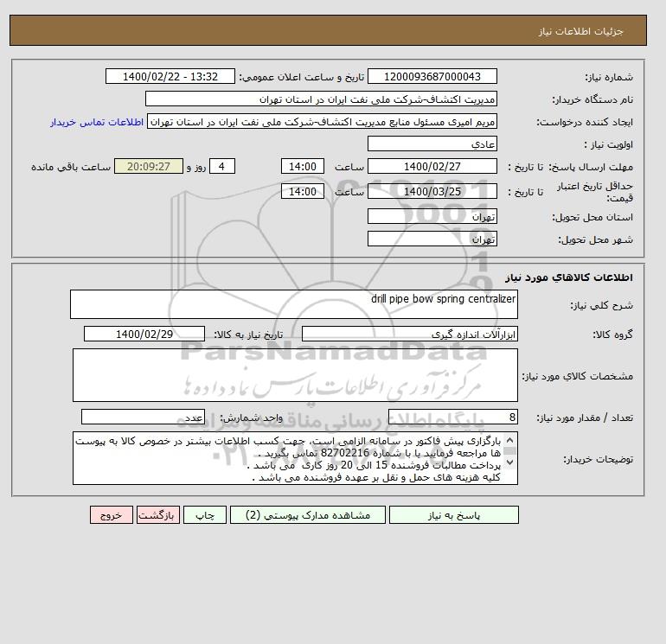The width and height of the screenshot is (666, 644).
Task: Click the label استان محل تحویل
Action: 592,217
